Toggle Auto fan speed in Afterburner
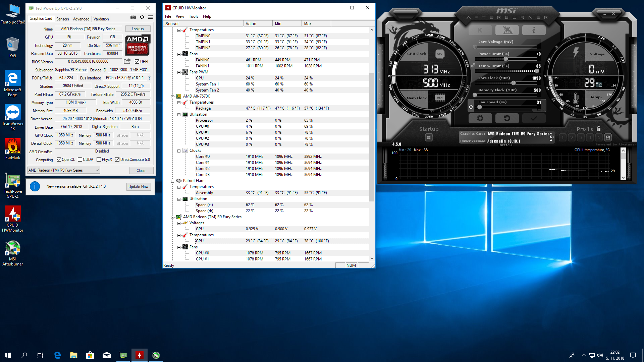This screenshot has height=362, width=644. pyautogui.click(x=540, y=110)
